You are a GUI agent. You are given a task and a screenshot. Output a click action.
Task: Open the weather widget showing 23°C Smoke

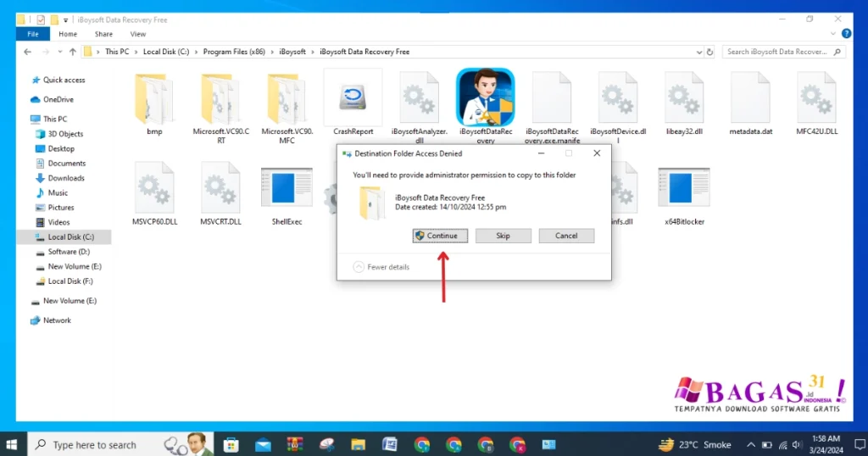695,444
